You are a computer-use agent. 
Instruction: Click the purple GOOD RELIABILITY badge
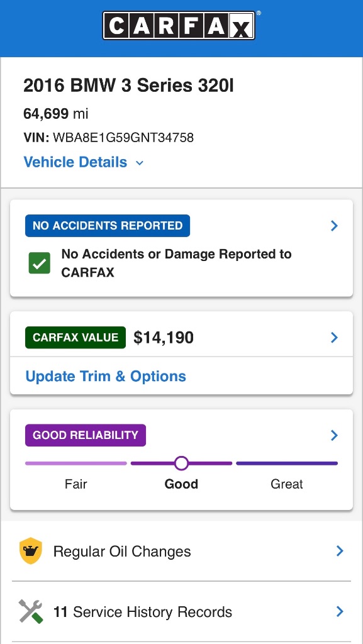coord(86,435)
